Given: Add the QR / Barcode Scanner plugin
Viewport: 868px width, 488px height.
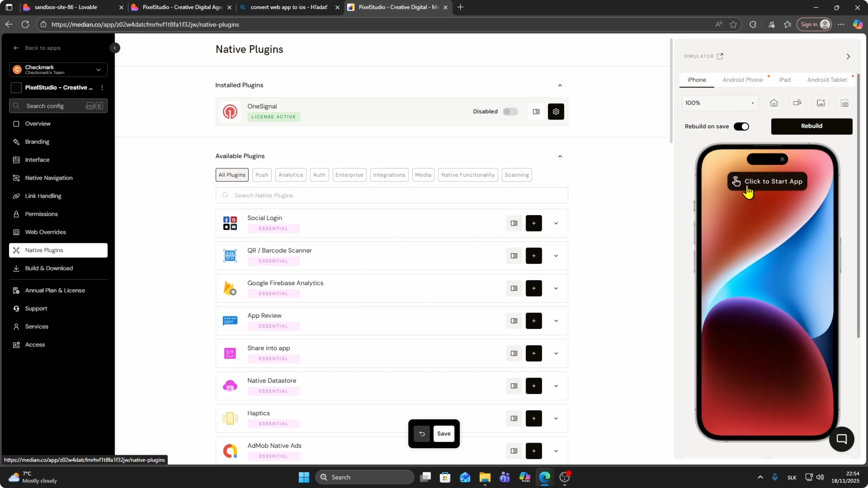Looking at the screenshot, I should [x=534, y=256].
